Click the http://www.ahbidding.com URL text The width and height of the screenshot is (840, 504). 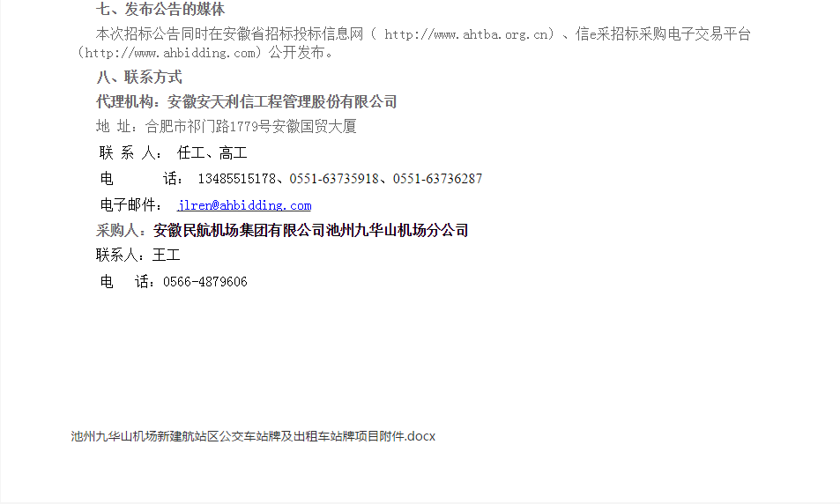[170, 53]
